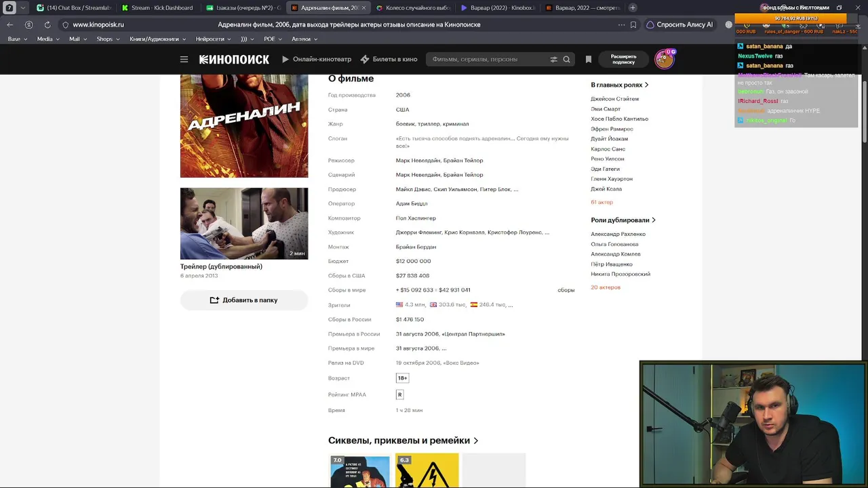The width and height of the screenshot is (868, 488).
Task: Click the Трейлер (дублированный) title
Action: pos(221,266)
